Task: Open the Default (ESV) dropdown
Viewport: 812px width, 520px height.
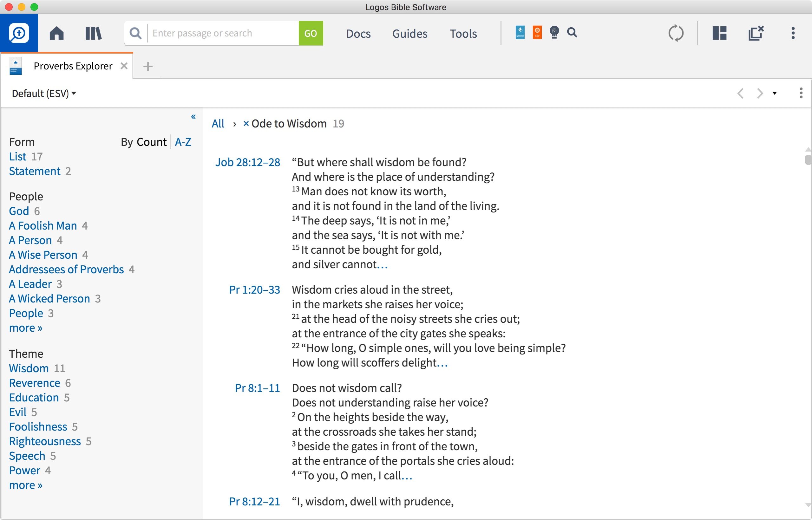Action: 44,93
